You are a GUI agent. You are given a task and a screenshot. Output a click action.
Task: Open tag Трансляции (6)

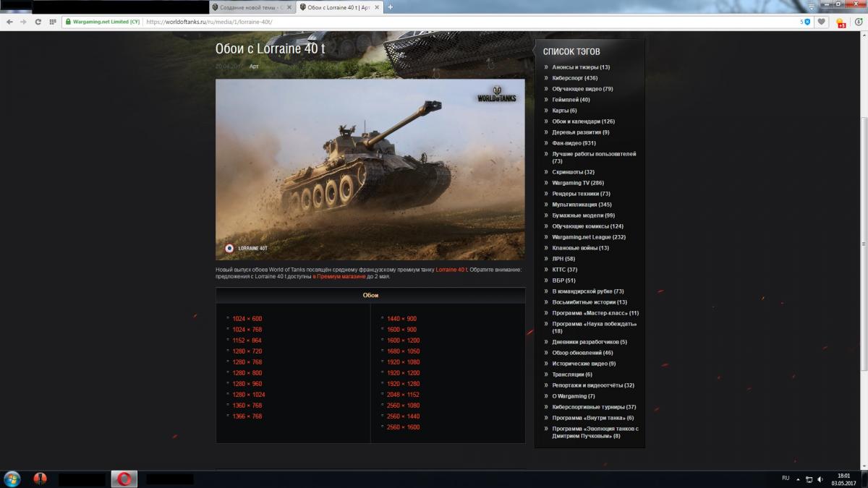[x=572, y=374]
